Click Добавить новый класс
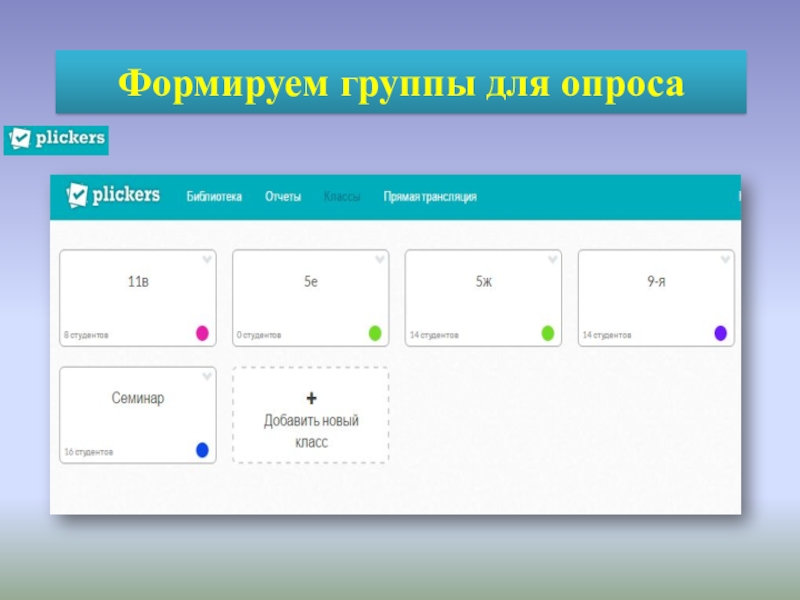 (x=311, y=415)
